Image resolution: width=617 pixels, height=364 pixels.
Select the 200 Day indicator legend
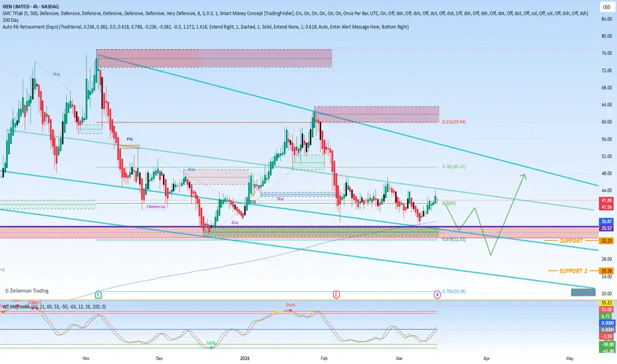pyautogui.click(x=10, y=20)
